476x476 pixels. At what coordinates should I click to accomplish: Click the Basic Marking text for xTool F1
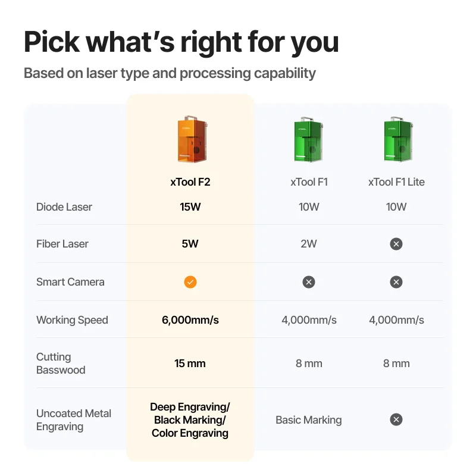click(x=309, y=420)
